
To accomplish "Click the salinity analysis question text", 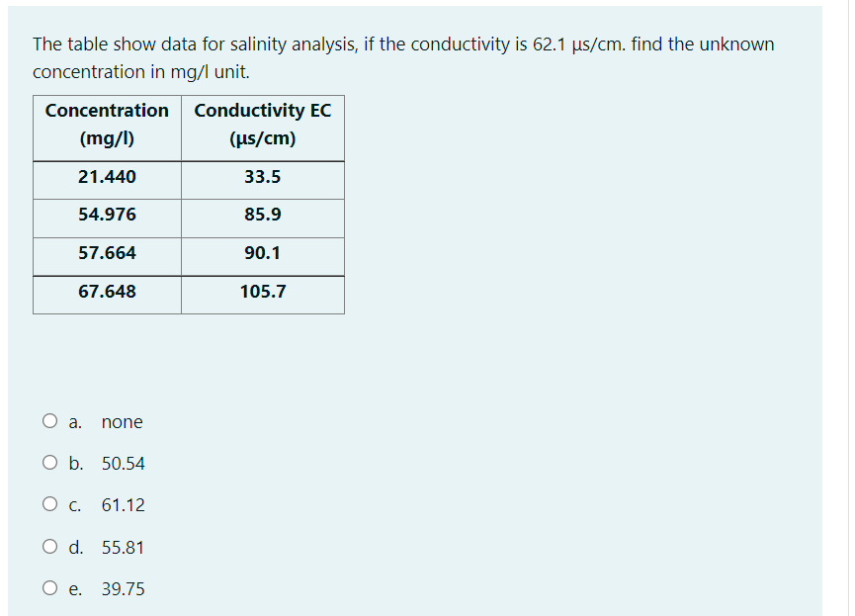I will [403, 56].
